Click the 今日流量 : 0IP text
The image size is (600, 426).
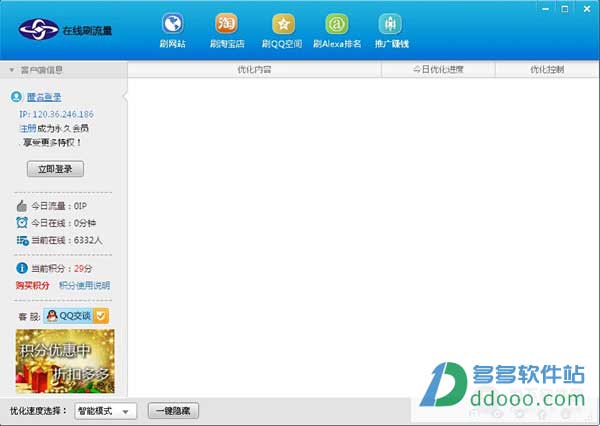click(x=59, y=206)
